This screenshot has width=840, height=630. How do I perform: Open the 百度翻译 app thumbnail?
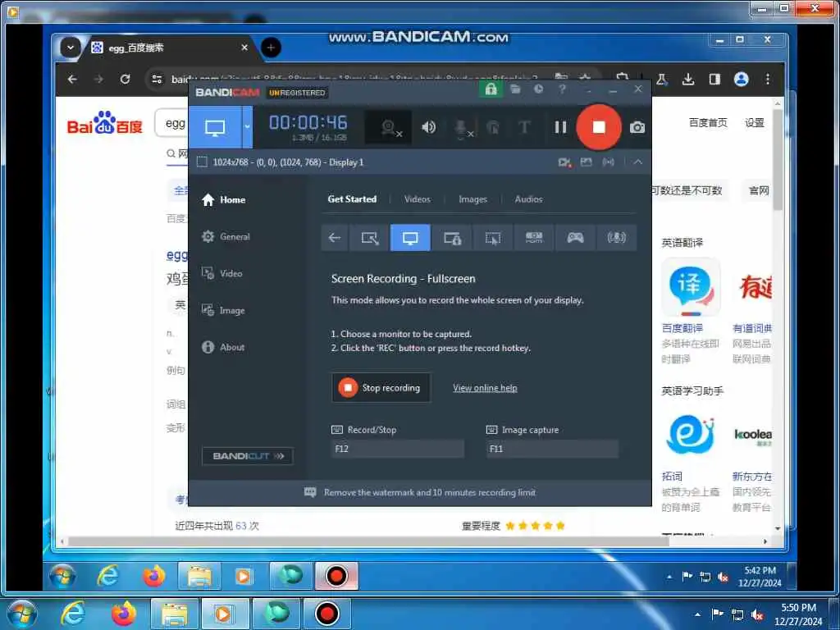tap(691, 288)
